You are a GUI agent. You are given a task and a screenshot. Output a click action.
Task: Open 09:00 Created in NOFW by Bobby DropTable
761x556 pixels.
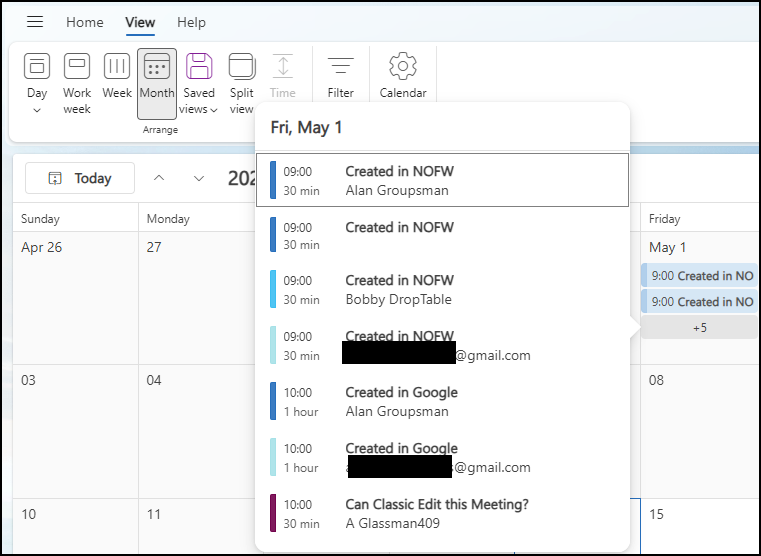[442, 290]
